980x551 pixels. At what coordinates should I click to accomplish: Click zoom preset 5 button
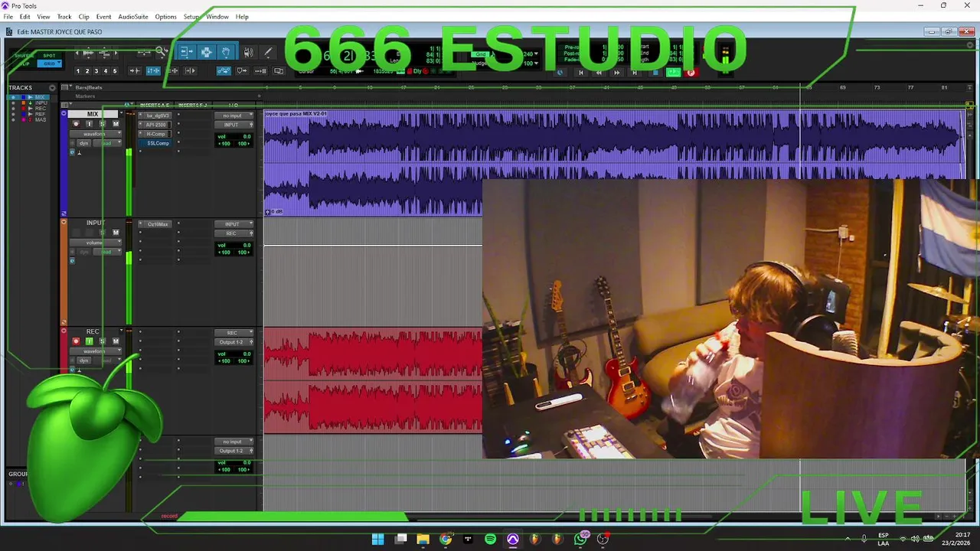click(x=115, y=71)
